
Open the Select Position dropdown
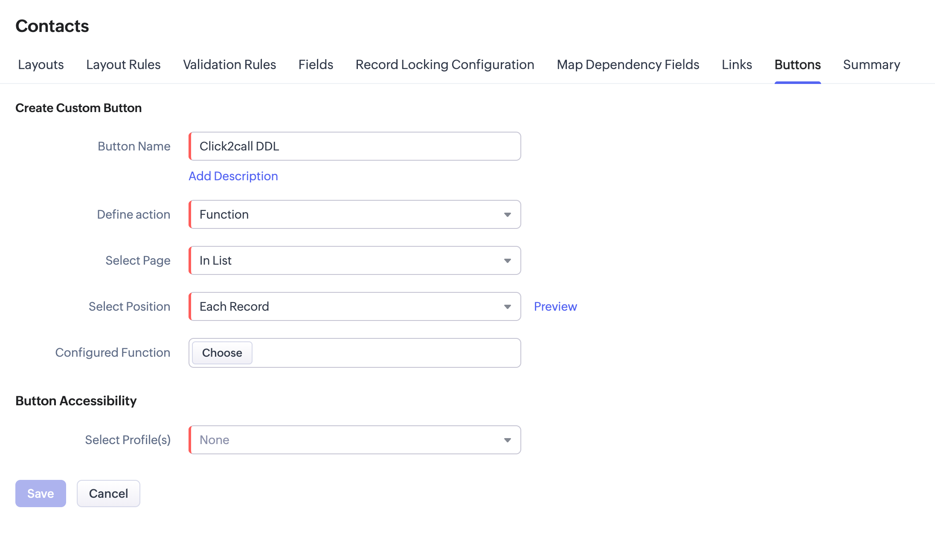coord(355,306)
